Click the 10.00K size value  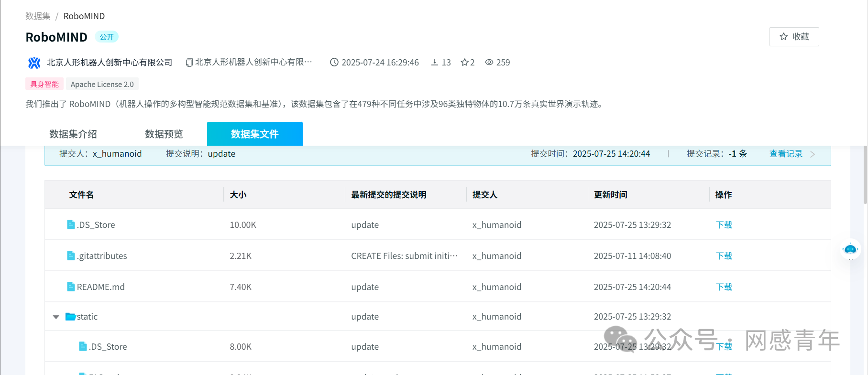243,225
